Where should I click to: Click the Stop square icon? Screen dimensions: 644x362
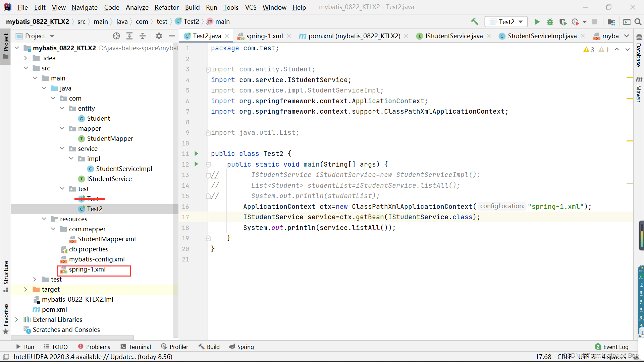click(x=595, y=22)
